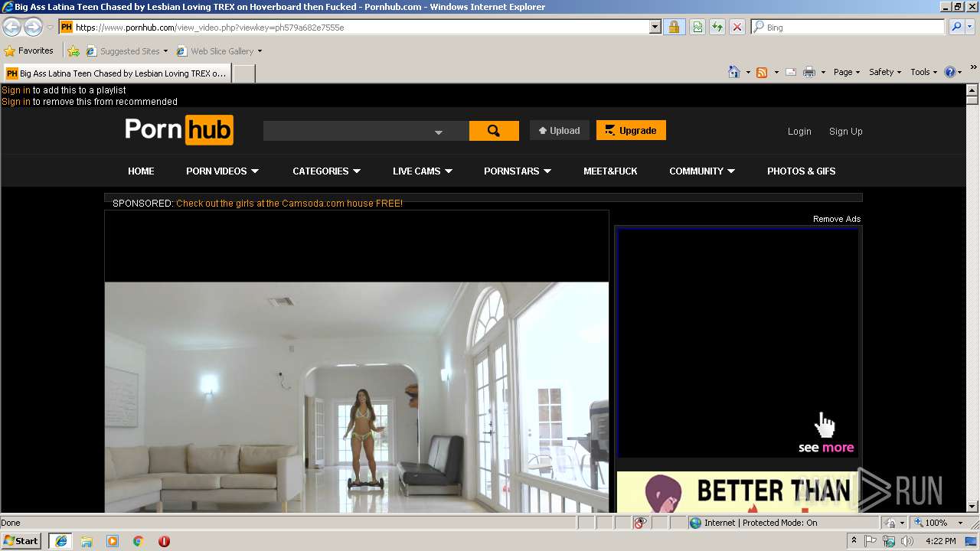Click the orange site search button
The image size is (980, 551).
(x=494, y=131)
